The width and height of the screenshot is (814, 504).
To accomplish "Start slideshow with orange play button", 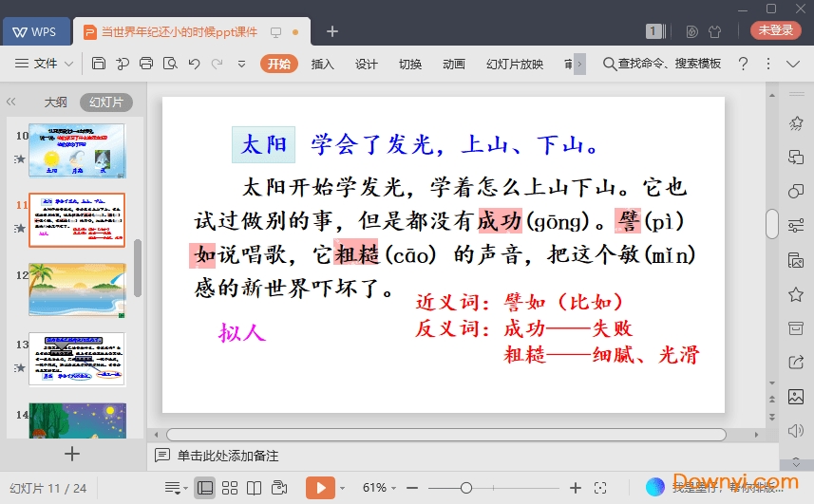I will coord(320,488).
